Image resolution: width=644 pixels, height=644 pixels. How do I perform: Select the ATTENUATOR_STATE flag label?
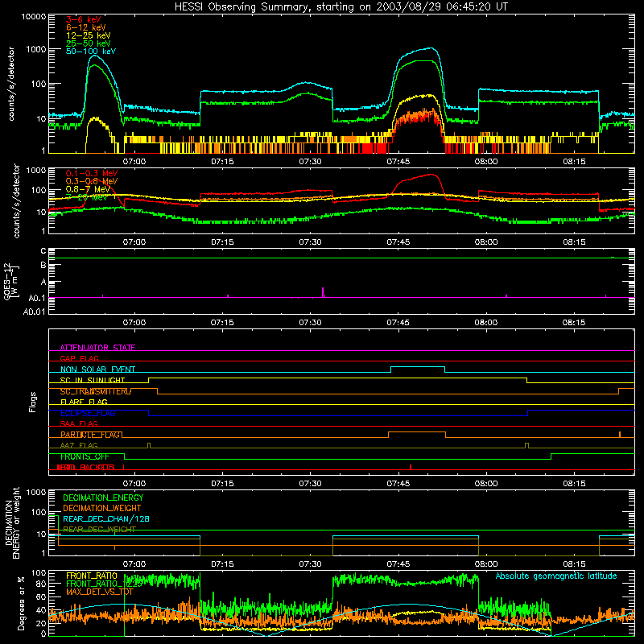pyautogui.click(x=97, y=348)
